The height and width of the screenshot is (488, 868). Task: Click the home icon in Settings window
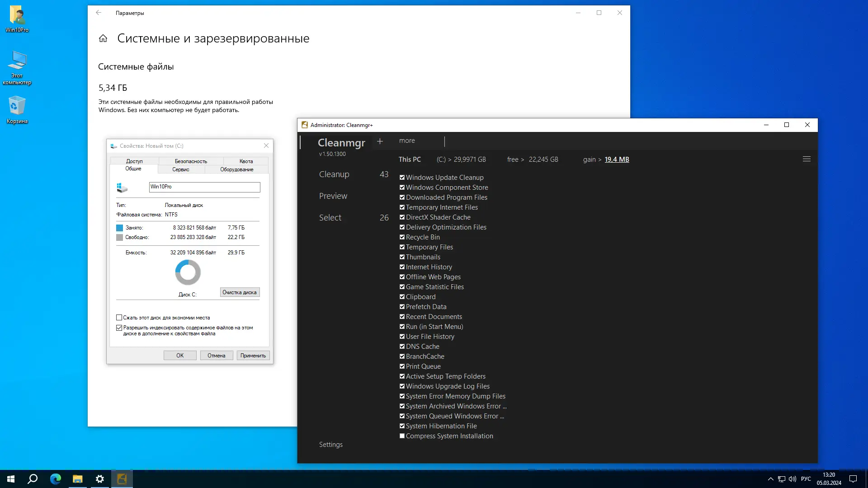[103, 38]
